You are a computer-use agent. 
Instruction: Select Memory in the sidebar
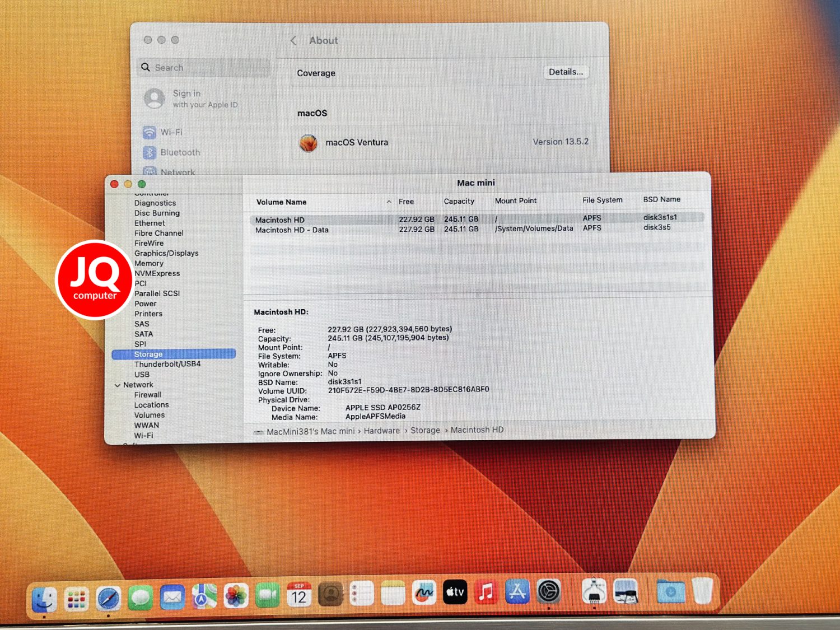click(x=149, y=264)
